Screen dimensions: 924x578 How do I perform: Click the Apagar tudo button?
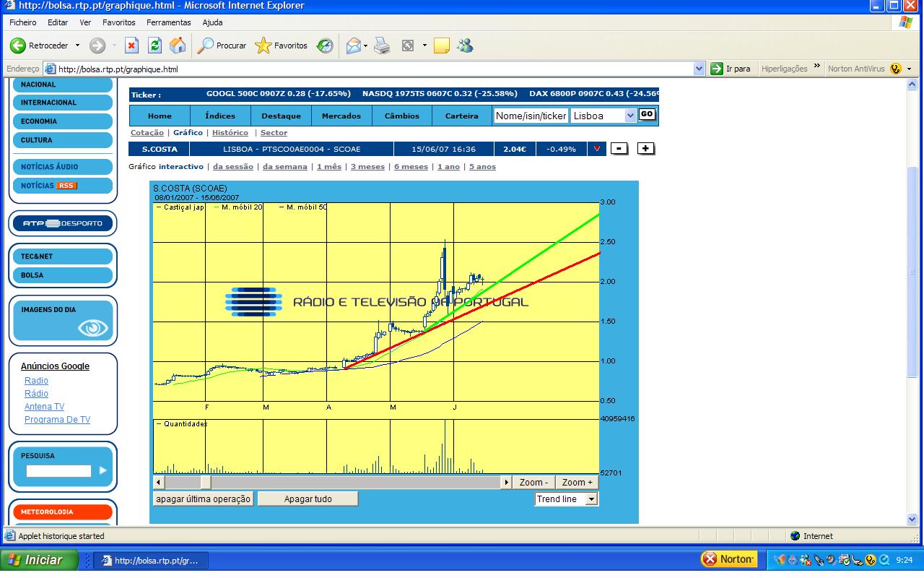pyautogui.click(x=308, y=499)
